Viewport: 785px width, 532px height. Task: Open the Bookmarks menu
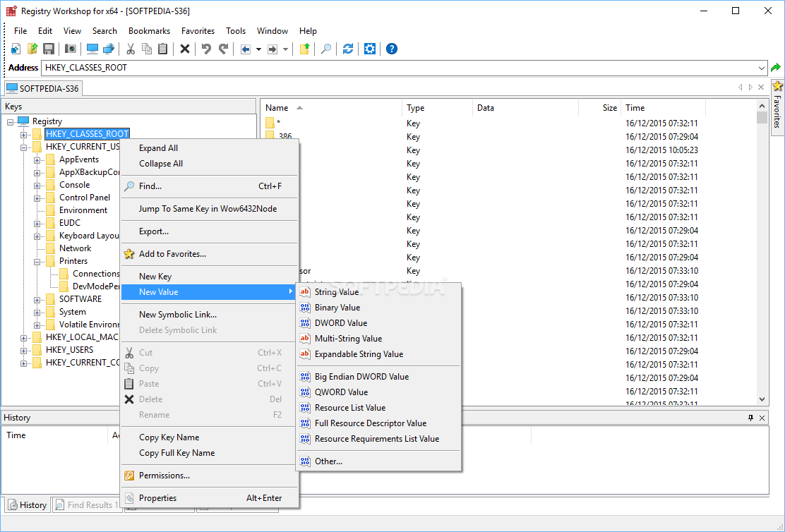pyautogui.click(x=149, y=31)
